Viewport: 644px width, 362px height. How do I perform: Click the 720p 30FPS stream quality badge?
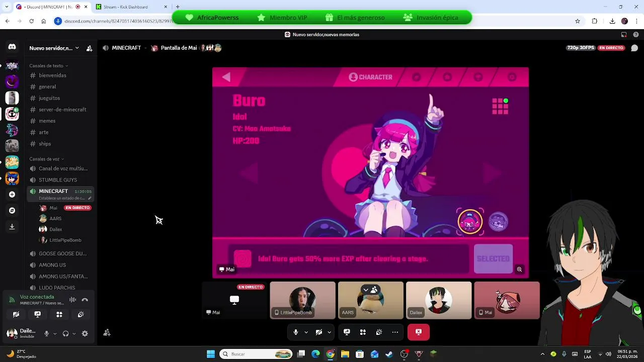click(581, 48)
